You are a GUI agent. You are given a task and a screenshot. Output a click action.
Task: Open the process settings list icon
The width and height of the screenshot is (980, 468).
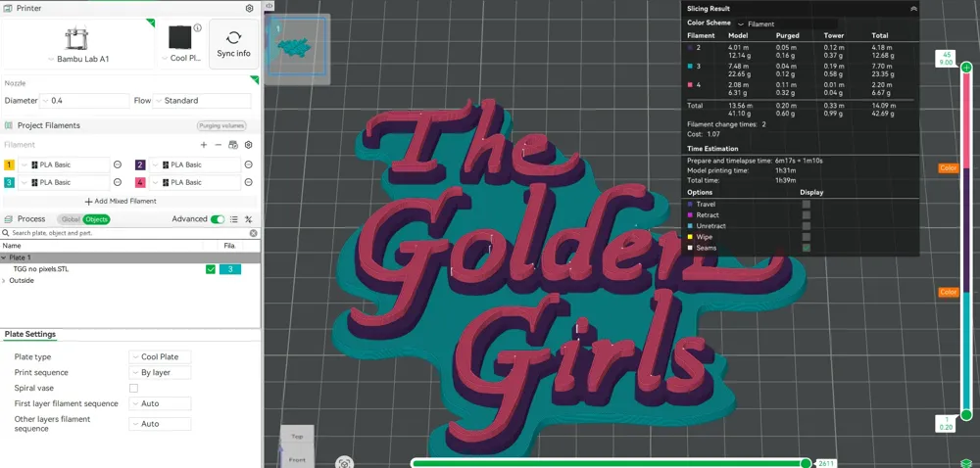tap(234, 219)
